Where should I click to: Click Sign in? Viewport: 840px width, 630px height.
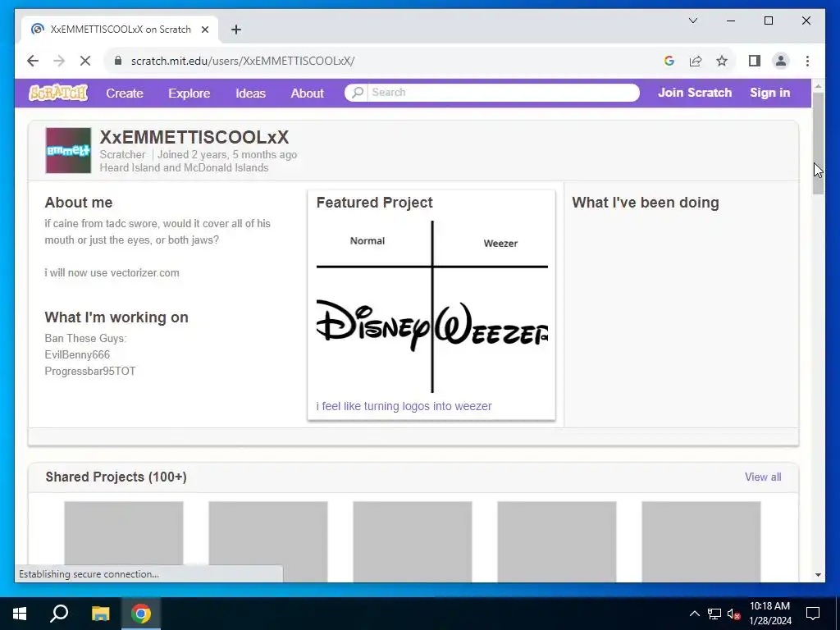point(769,93)
